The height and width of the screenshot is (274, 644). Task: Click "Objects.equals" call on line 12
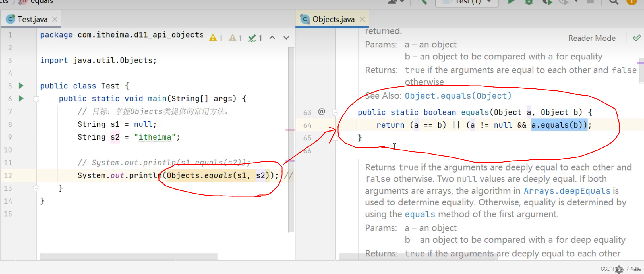(199, 175)
